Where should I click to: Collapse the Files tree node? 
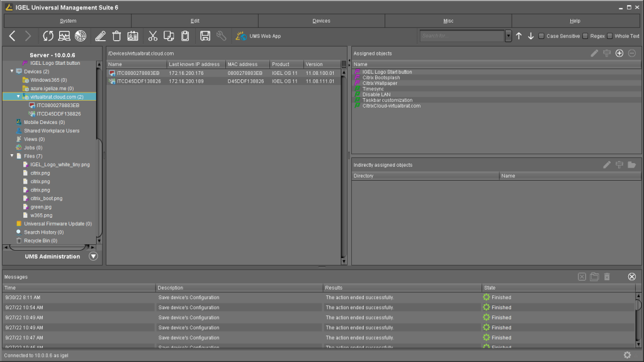pos(12,156)
